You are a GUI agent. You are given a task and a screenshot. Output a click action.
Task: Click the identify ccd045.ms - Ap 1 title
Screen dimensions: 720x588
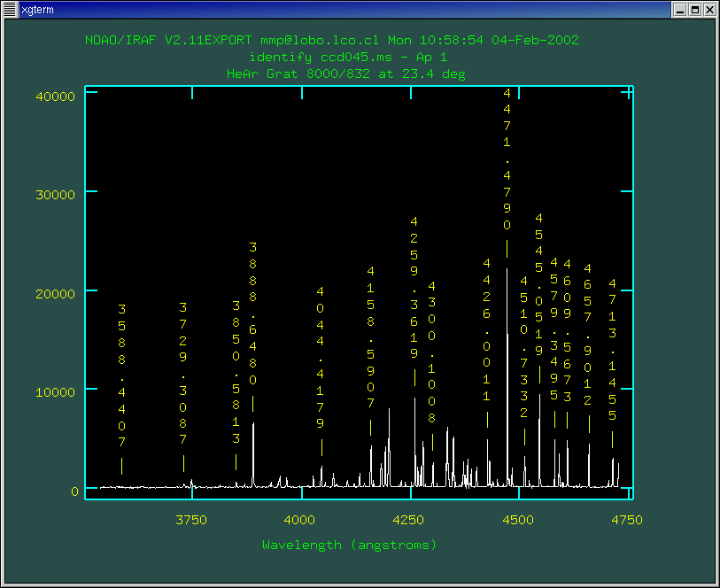pos(348,58)
